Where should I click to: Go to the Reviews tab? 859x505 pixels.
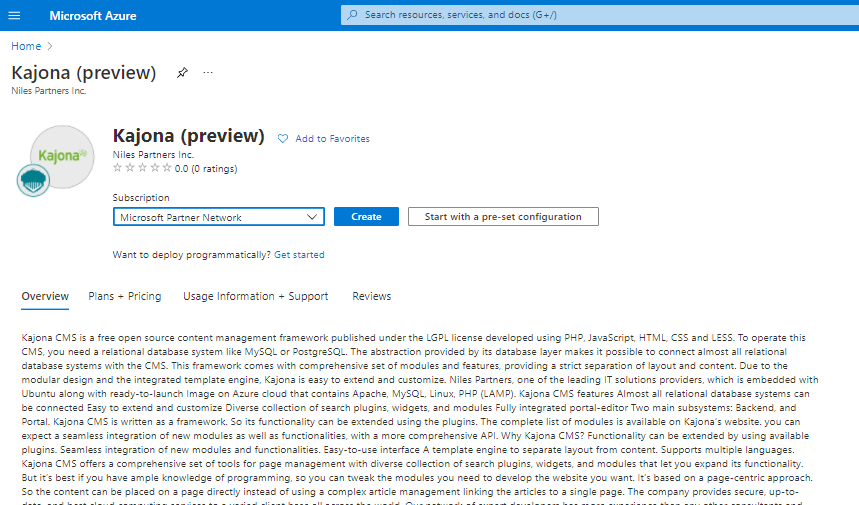pos(371,296)
